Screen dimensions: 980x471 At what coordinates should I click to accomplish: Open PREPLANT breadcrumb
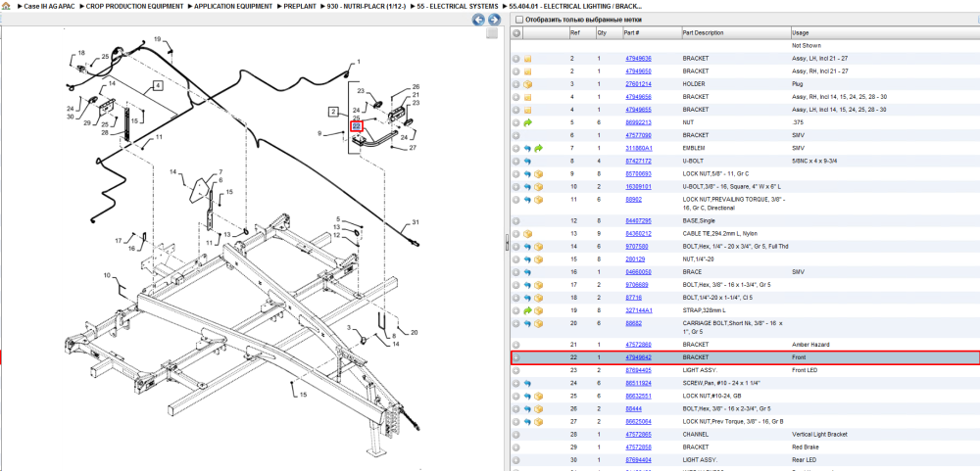(299, 6)
